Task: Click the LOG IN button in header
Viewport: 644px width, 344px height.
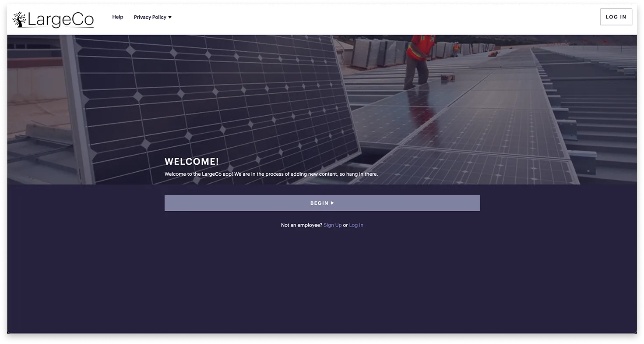Action: 616,17
